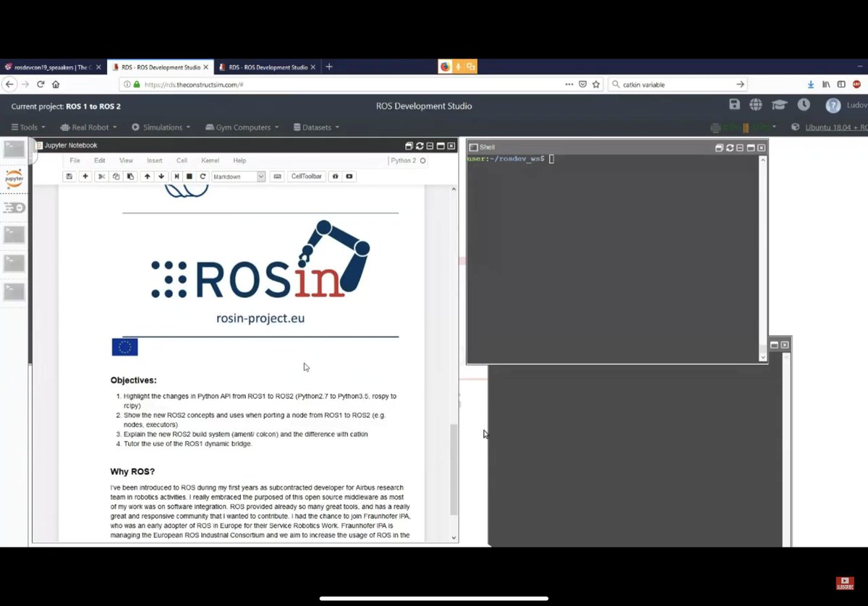The width and height of the screenshot is (868, 606).
Task: Click the Shell scrollbar down arrow
Action: click(x=762, y=357)
